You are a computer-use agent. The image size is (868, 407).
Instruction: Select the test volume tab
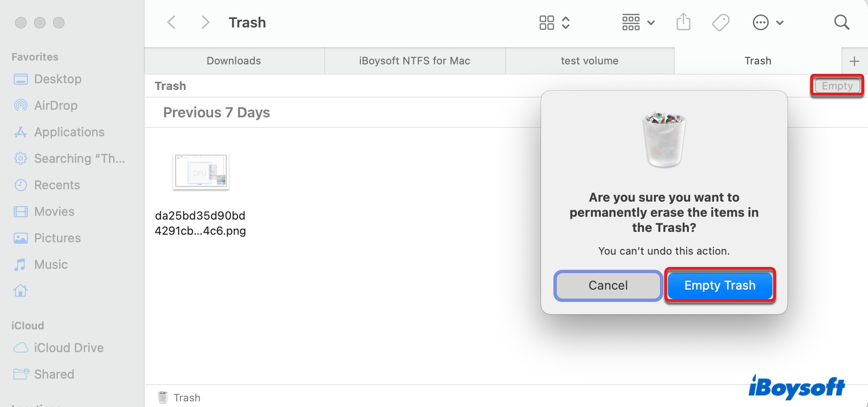pos(589,61)
